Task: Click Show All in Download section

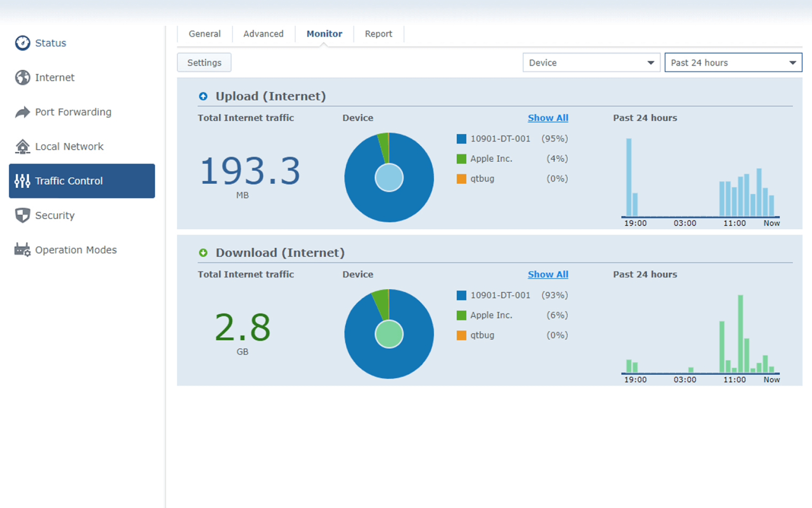Action: 548,275
